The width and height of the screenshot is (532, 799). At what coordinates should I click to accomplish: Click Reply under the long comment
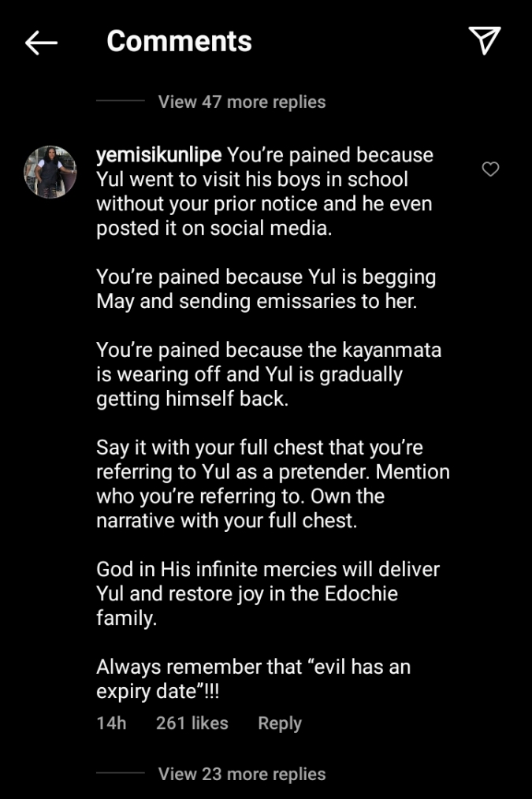[280, 723]
